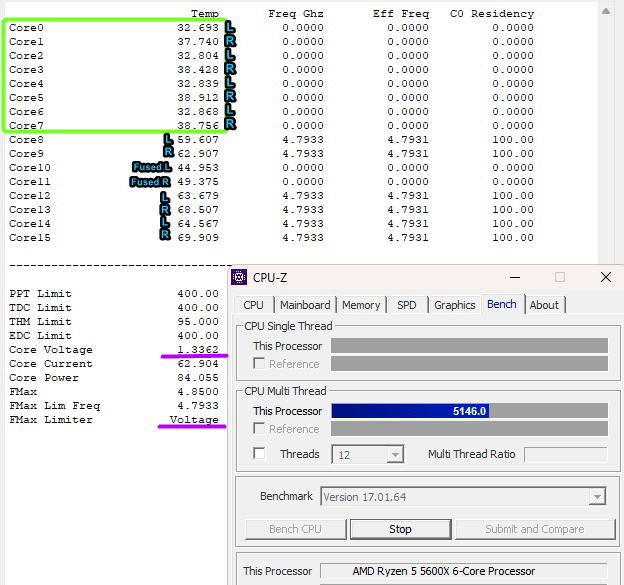The width and height of the screenshot is (624, 585).
Task: Click the L badge next to Core4
Action: (x=230, y=83)
